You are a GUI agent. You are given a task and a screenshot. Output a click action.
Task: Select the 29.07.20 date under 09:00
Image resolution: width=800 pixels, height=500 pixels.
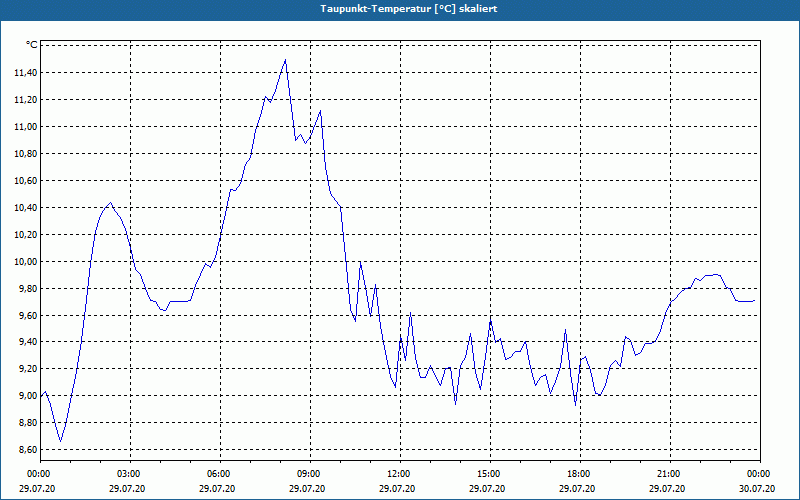[x=309, y=489]
